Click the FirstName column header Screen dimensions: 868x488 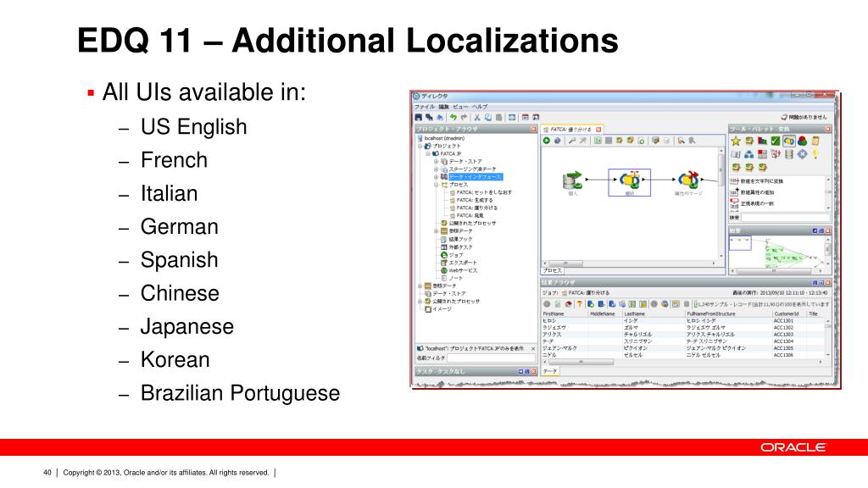564,313
